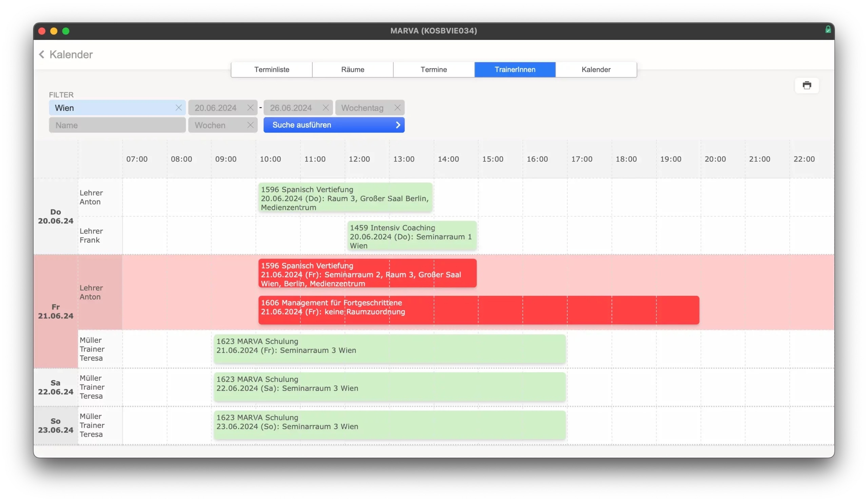Image resolution: width=868 pixels, height=502 pixels.
Task: Clear the 26.06.2024 end date
Action: click(x=325, y=108)
